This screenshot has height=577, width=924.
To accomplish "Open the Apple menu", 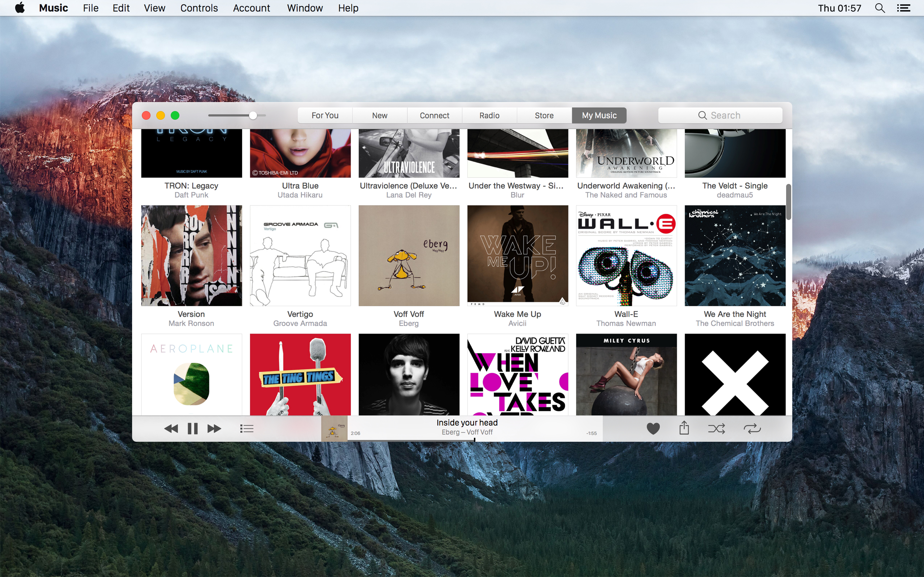I will click(20, 8).
